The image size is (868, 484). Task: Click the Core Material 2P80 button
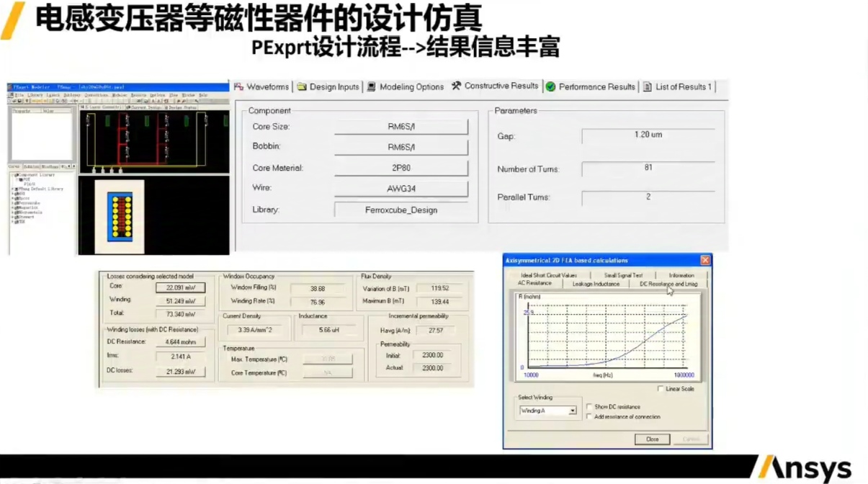coord(401,168)
